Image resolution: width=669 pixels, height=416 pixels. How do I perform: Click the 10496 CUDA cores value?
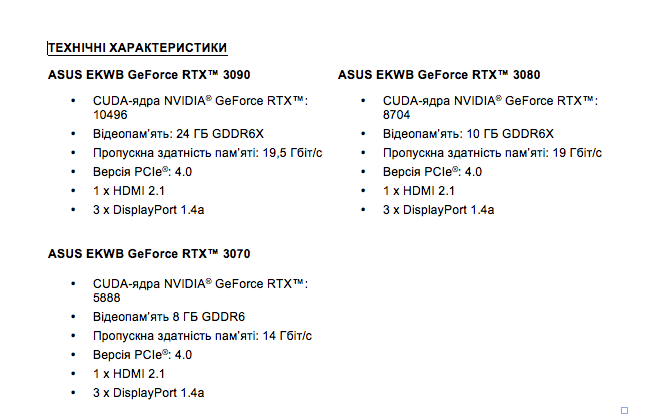click(110, 115)
